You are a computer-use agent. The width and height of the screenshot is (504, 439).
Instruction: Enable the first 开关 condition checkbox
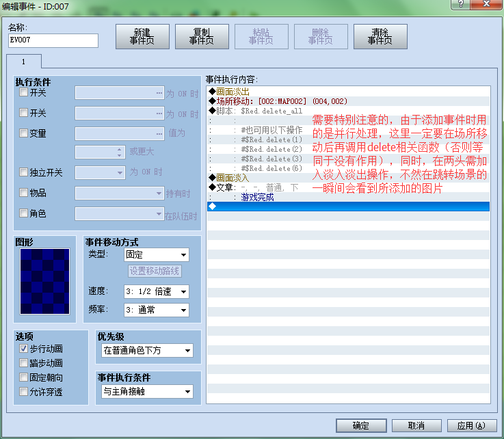click(x=23, y=92)
